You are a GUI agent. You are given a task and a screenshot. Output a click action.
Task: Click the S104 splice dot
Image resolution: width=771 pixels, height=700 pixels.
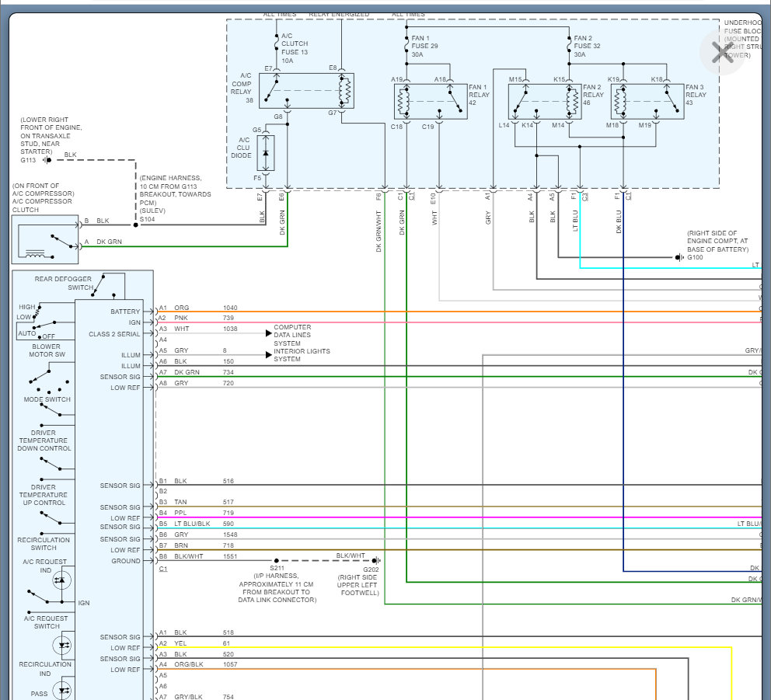[136, 225]
